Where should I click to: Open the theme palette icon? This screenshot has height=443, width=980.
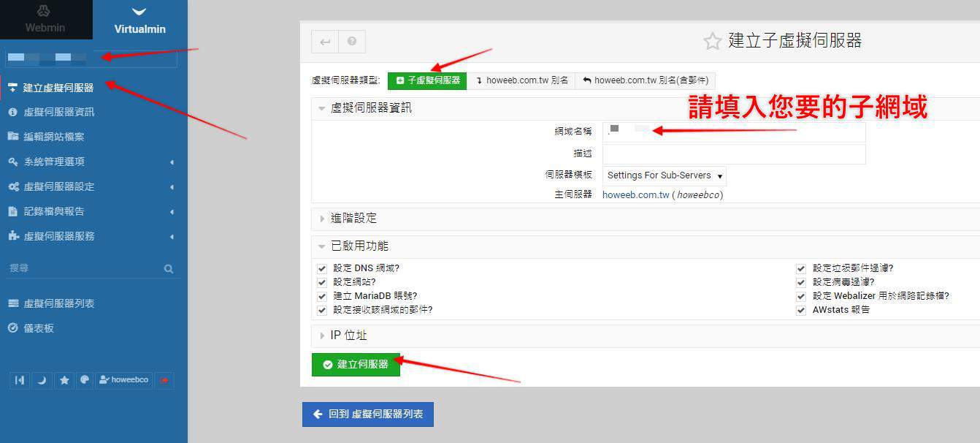(x=85, y=380)
